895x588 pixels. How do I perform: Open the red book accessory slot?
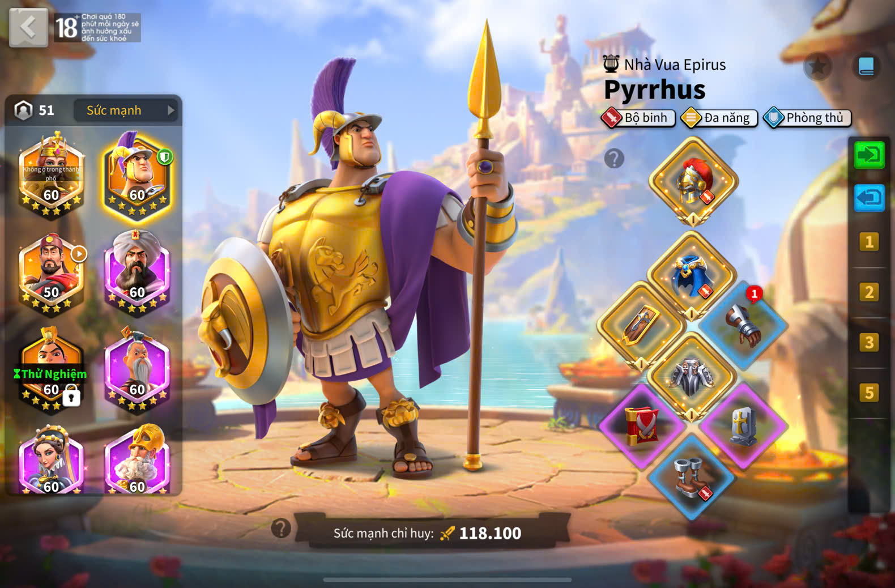[642, 426]
